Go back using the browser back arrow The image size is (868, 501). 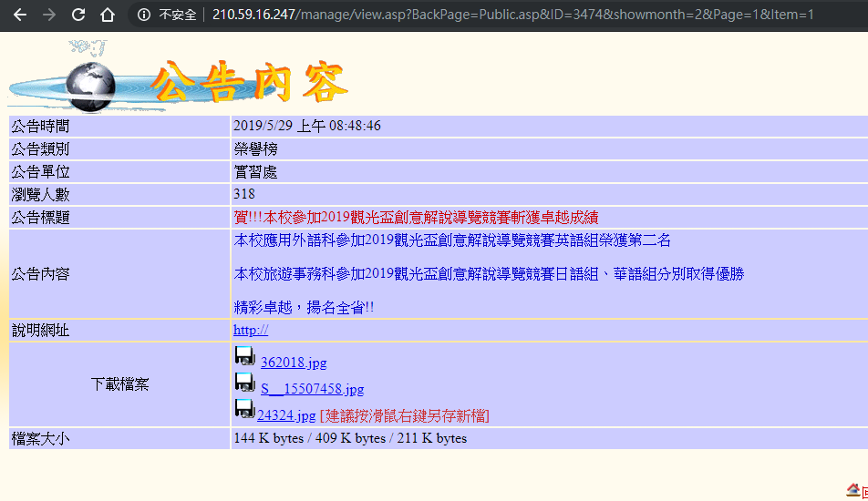[20, 15]
